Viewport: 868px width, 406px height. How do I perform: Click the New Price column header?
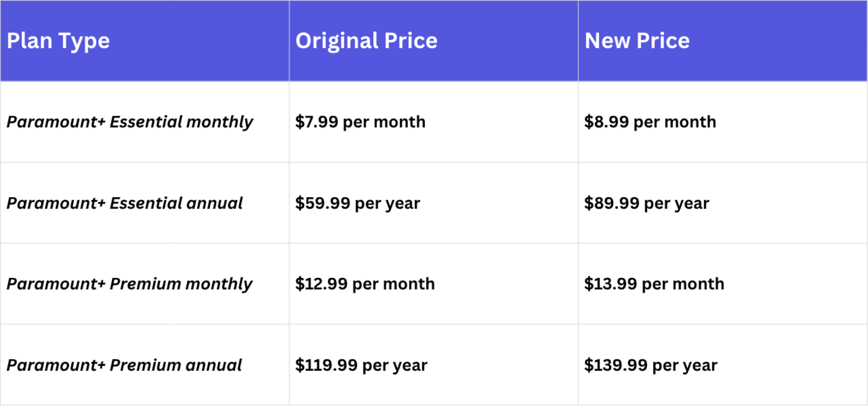(637, 41)
